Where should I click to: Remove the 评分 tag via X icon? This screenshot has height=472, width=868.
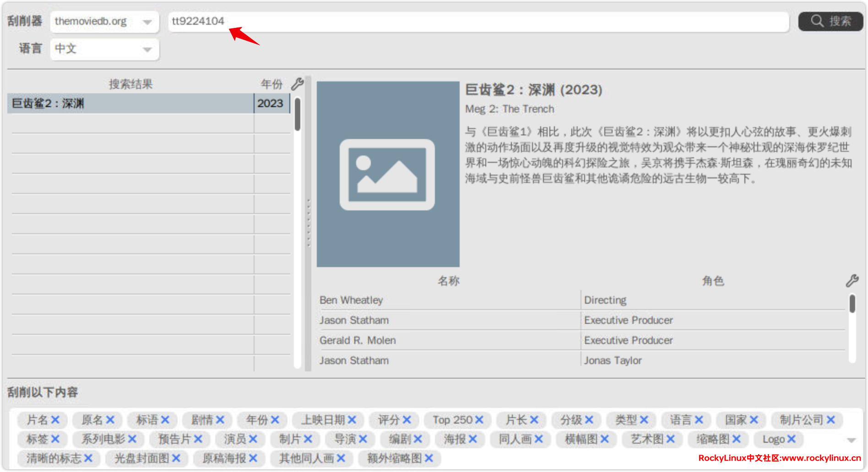[x=407, y=420]
